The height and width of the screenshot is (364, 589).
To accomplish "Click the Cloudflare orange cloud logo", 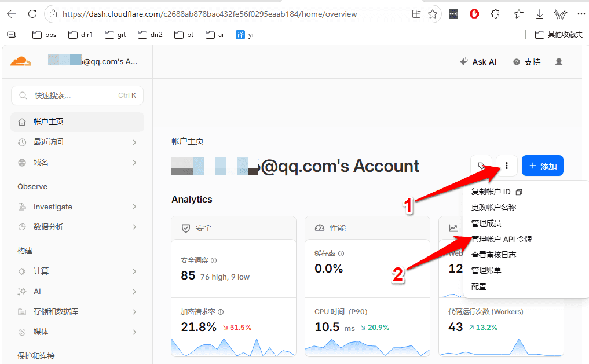I will [21, 61].
